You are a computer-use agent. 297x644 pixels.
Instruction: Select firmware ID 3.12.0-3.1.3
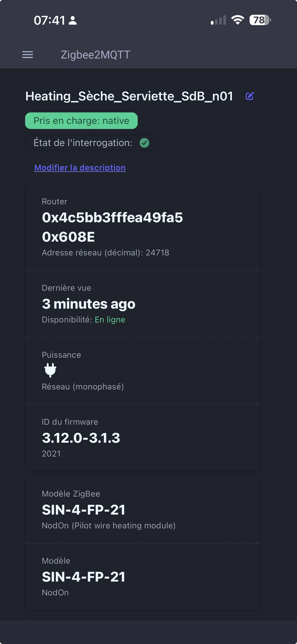click(x=81, y=438)
